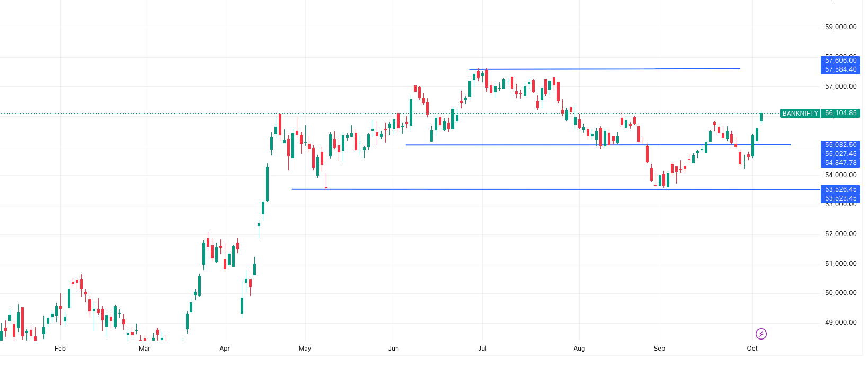The image size is (868, 374).
Task: Click the 49,000.00 price scale label
Action: [x=840, y=323]
